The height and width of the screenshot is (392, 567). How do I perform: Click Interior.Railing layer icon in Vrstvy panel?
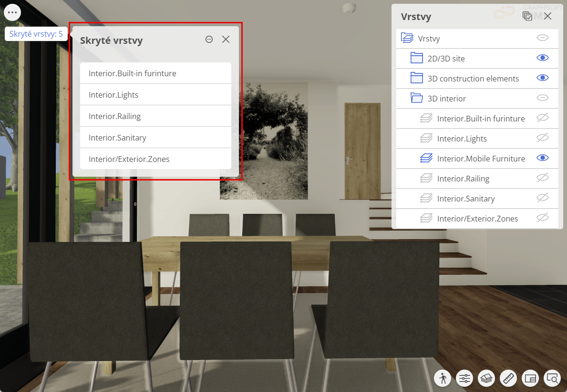point(426,178)
